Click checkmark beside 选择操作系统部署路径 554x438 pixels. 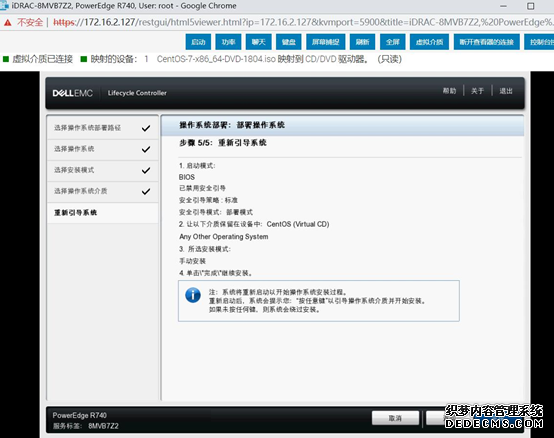click(146, 128)
